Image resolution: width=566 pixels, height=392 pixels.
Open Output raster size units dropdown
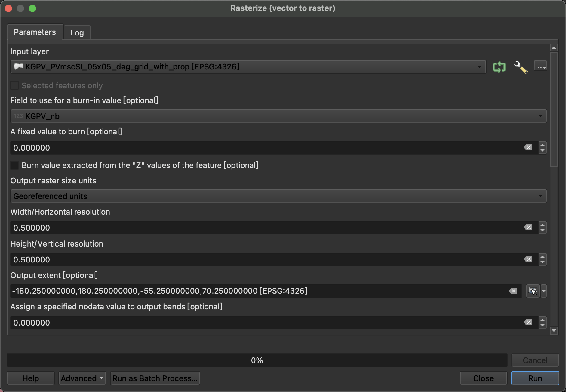click(278, 196)
